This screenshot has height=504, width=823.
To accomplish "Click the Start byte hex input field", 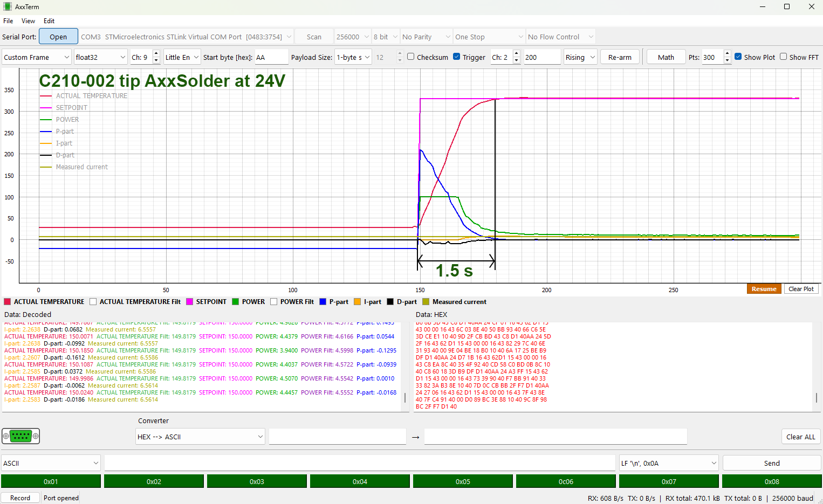I will coord(271,57).
